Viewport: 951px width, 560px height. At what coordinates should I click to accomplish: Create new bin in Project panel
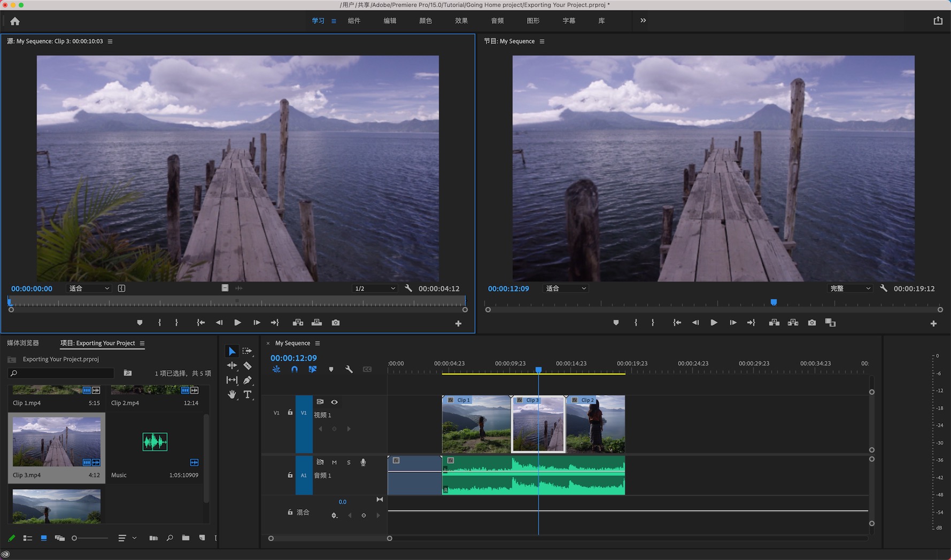pos(185,538)
